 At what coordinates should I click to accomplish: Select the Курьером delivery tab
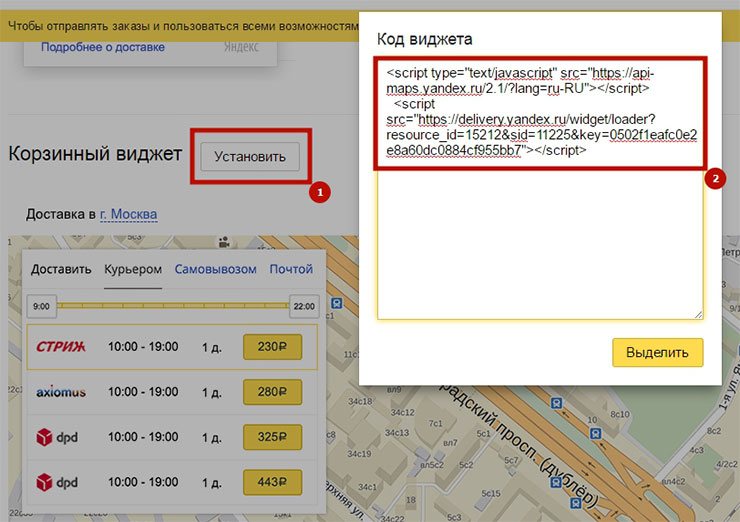click(133, 269)
